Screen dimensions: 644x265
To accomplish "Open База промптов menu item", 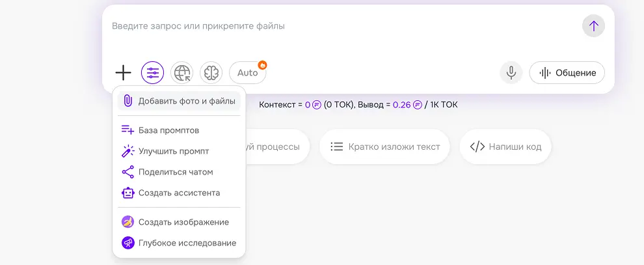I will click(x=179, y=130).
